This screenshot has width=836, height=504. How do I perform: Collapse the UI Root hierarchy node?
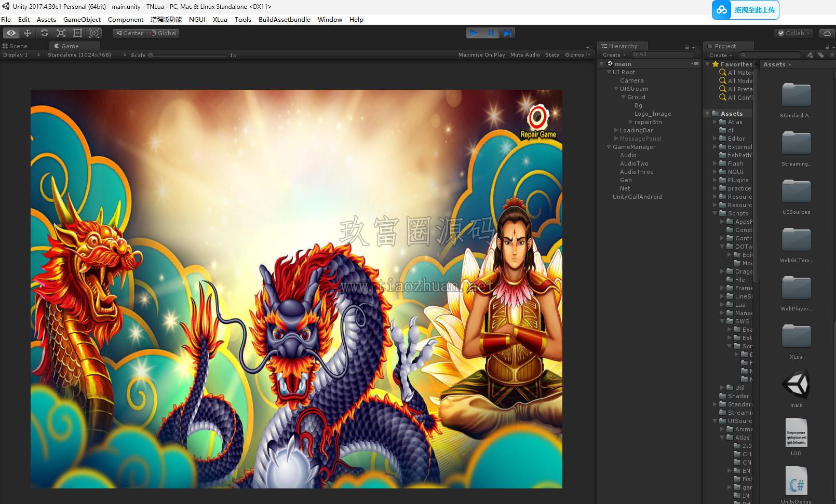pyautogui.click(x=609, y=72)
